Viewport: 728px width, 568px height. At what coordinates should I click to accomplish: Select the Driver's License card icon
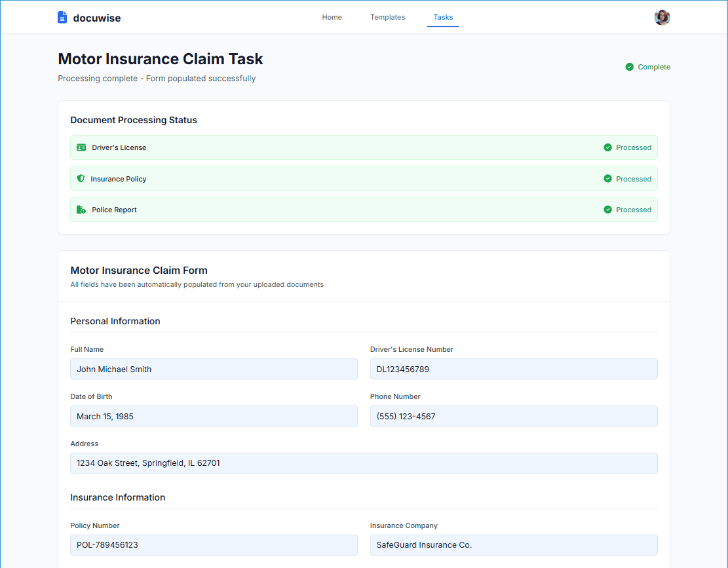pos(81,147)
